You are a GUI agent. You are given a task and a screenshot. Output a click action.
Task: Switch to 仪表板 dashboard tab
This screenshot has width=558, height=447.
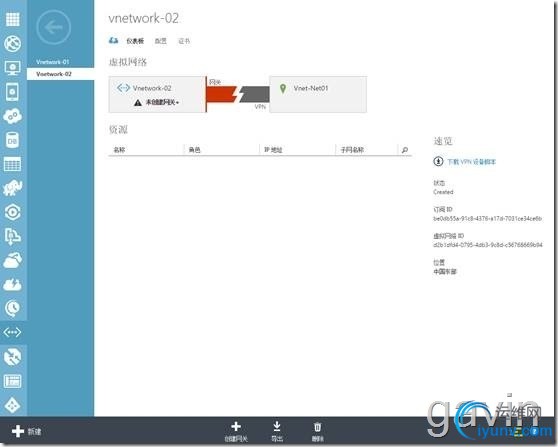pos(135,41)
